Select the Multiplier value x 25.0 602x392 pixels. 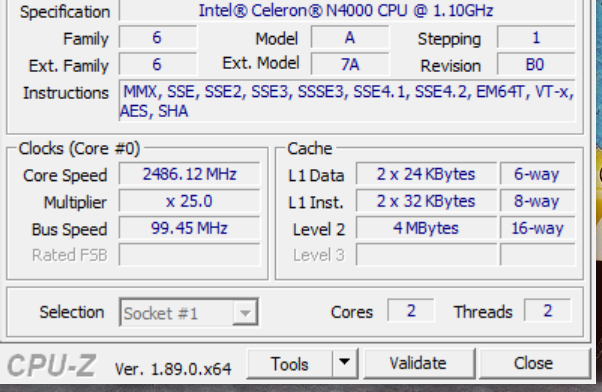pos(189,201)
